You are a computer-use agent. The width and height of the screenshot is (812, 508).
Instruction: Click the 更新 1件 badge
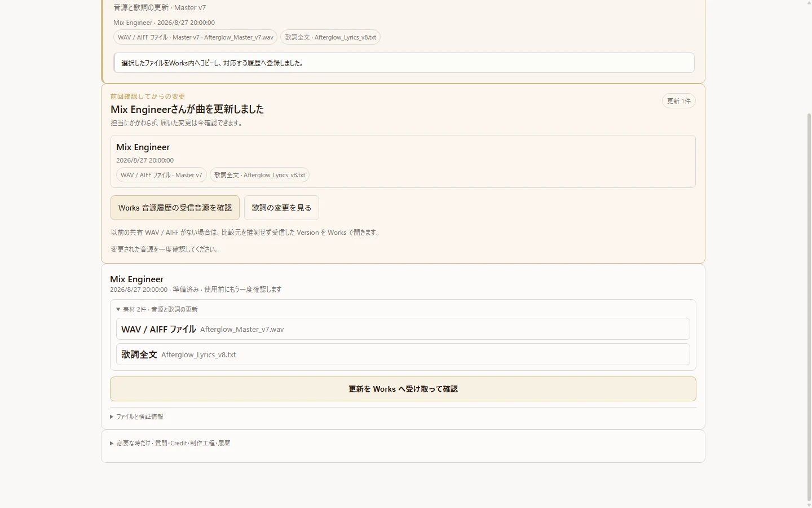click(679, 101)
